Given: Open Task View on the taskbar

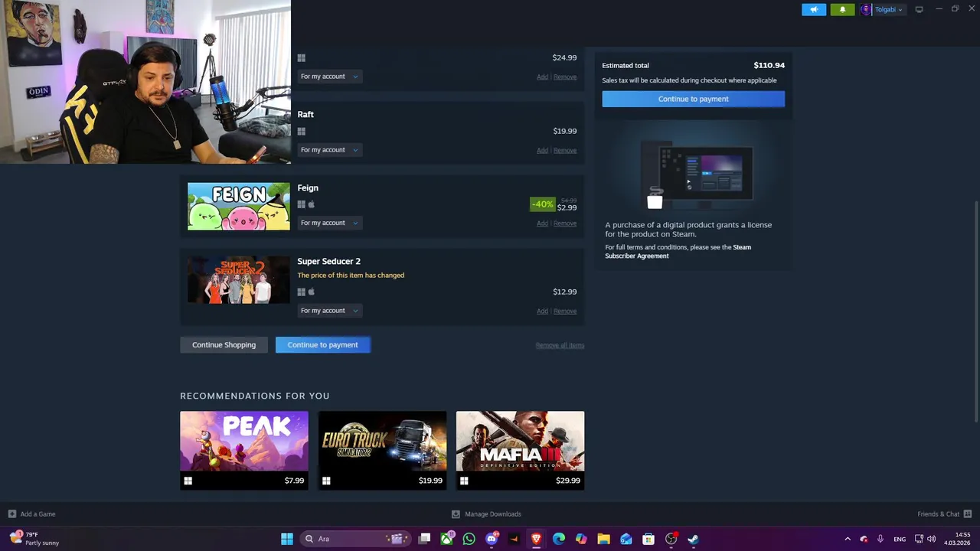Looking at the screenshot, I should click(x=424, y=539).
